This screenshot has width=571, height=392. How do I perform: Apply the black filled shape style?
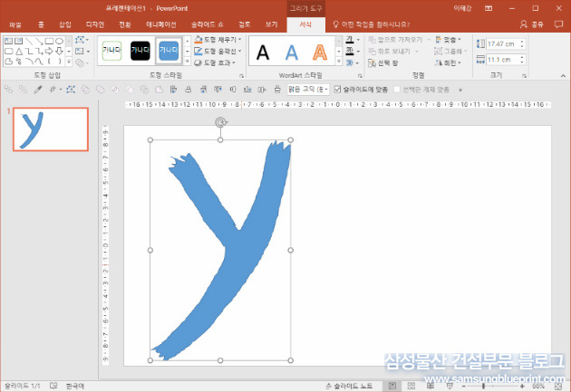click(140, 51)
